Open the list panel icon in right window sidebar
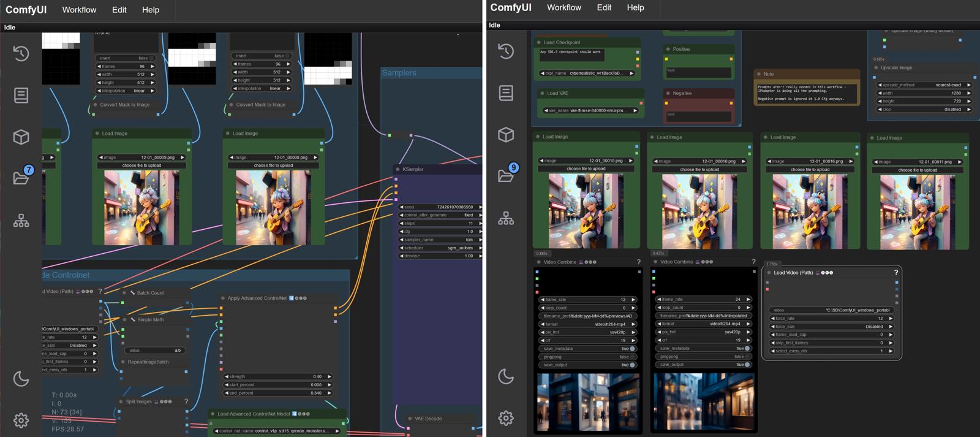This screenshot has width=980, height=437. (x=506, y=93)
